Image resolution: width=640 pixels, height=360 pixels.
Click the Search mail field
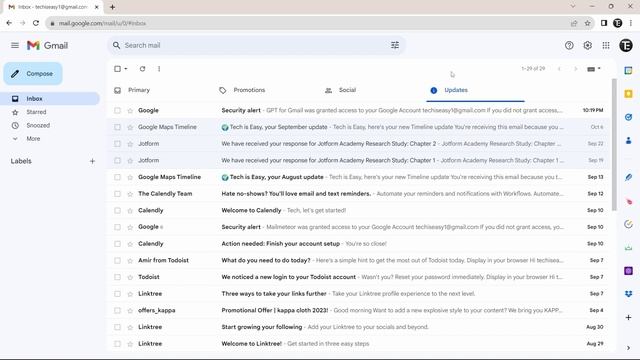255,45
